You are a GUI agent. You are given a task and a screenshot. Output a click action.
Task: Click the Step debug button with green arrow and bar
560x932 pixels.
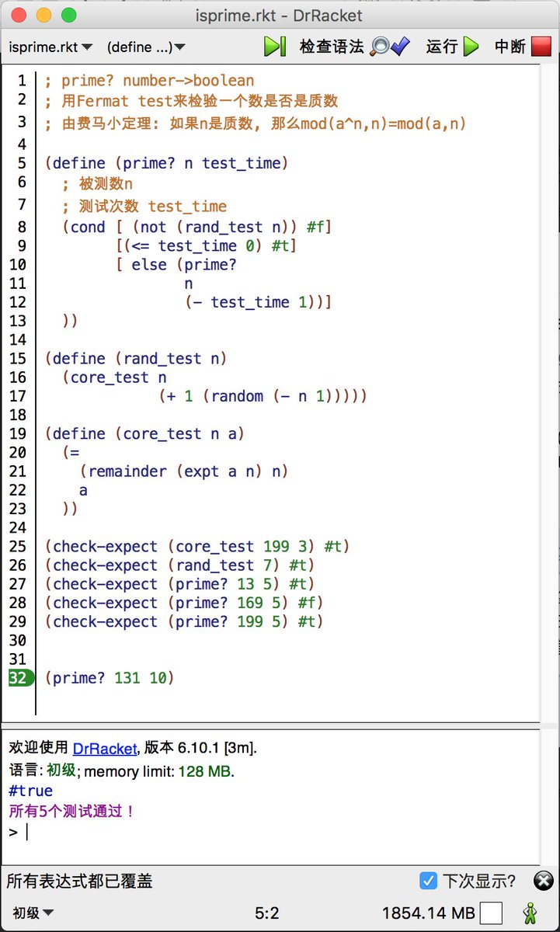(275, 47)
